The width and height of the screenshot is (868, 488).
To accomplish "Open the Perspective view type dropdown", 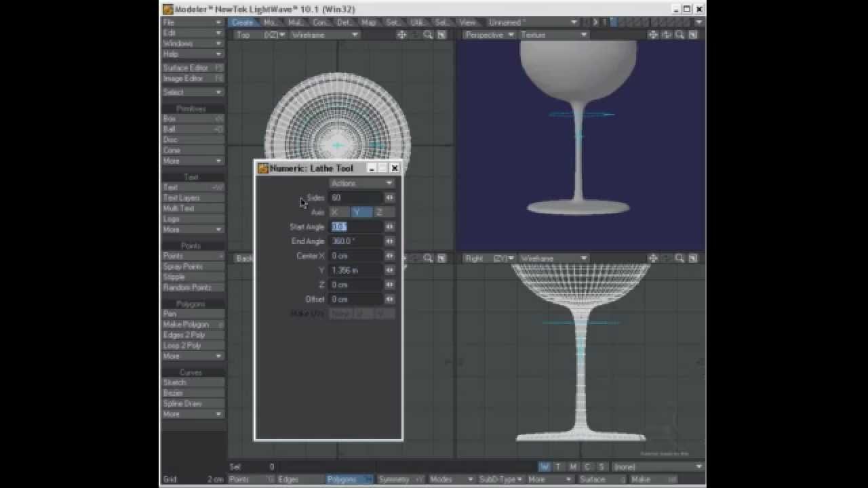I will click(490, 35).
